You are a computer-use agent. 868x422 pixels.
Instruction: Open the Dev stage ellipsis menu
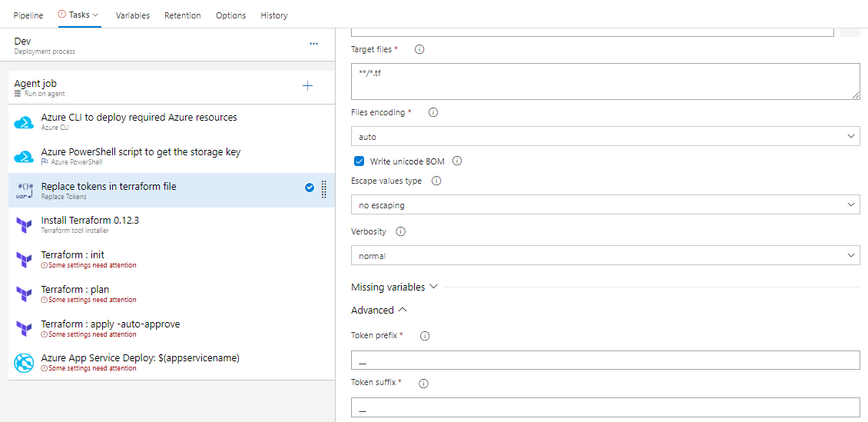point(314,43)
